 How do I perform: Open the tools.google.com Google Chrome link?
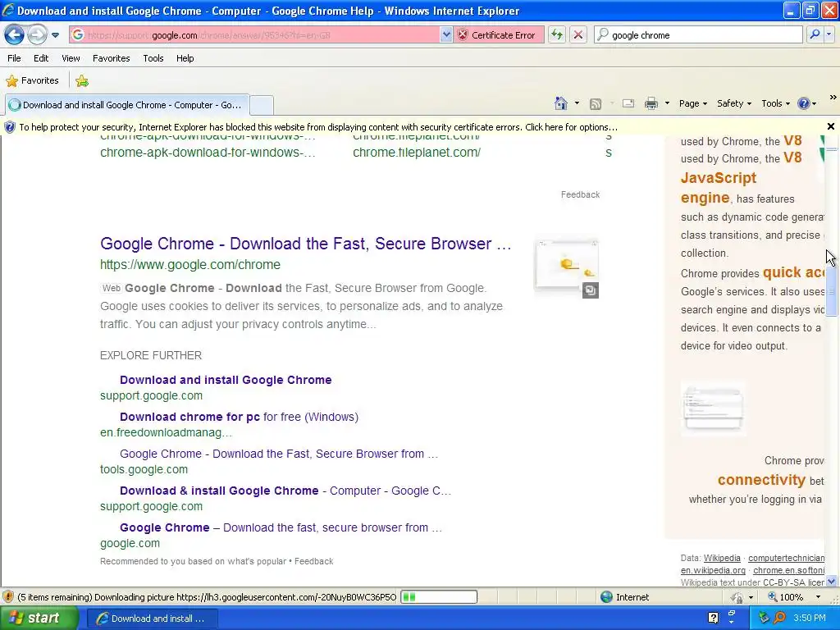tap(279, 454)
